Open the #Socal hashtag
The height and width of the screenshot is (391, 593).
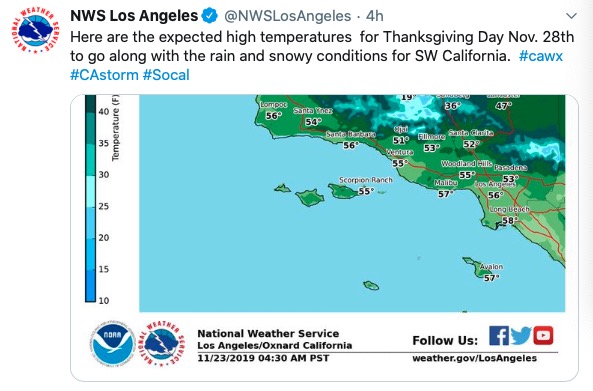point(166,75)
